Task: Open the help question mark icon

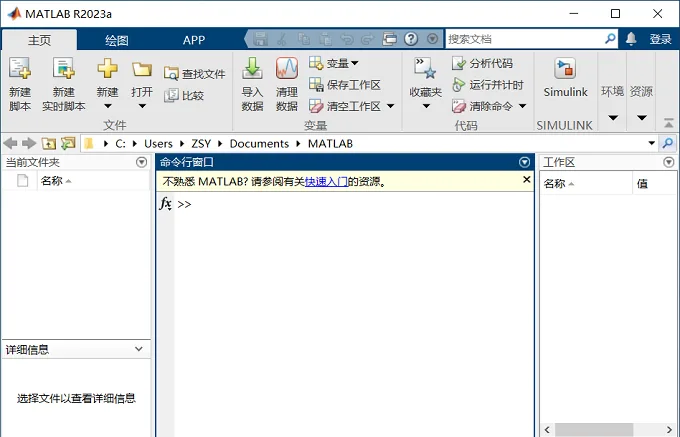Action: pos(411,39)
